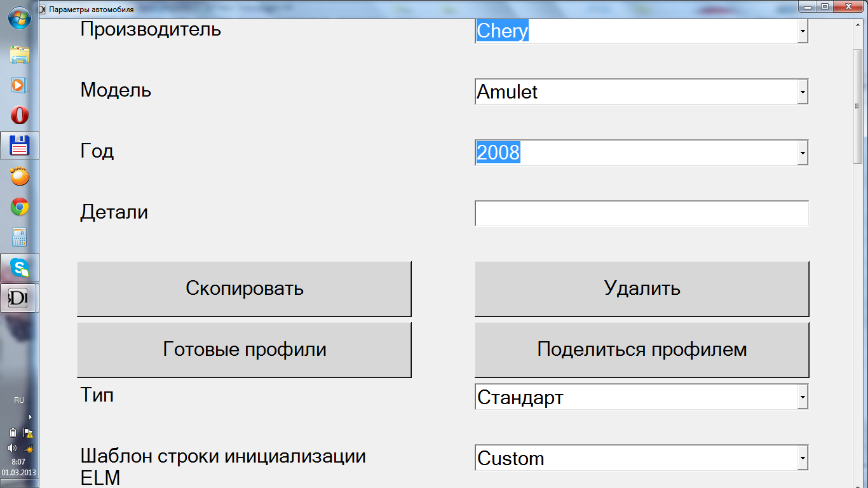Open Google Chrome from taskbar
868x488 pixels.
[x=20, y=207]
